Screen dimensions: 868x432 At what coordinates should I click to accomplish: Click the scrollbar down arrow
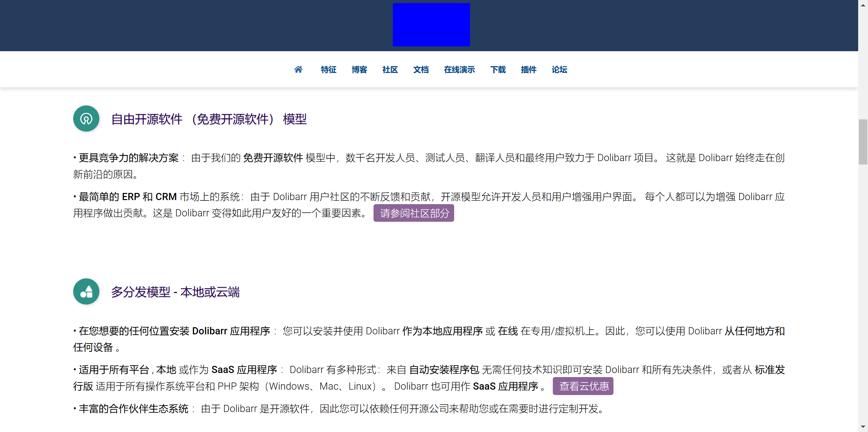point(863,427)
